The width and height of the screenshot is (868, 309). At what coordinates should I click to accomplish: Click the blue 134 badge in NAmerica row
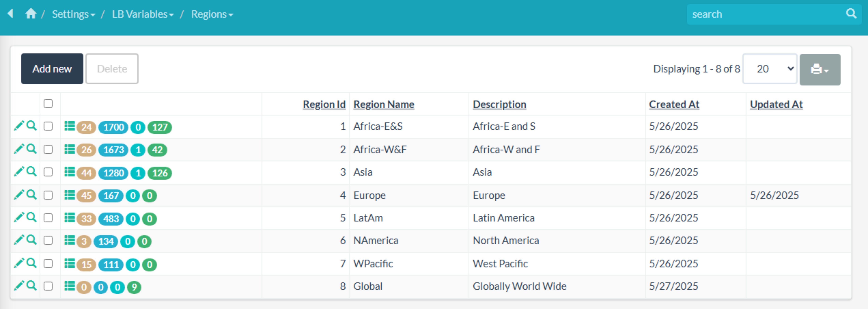point(106,241)
